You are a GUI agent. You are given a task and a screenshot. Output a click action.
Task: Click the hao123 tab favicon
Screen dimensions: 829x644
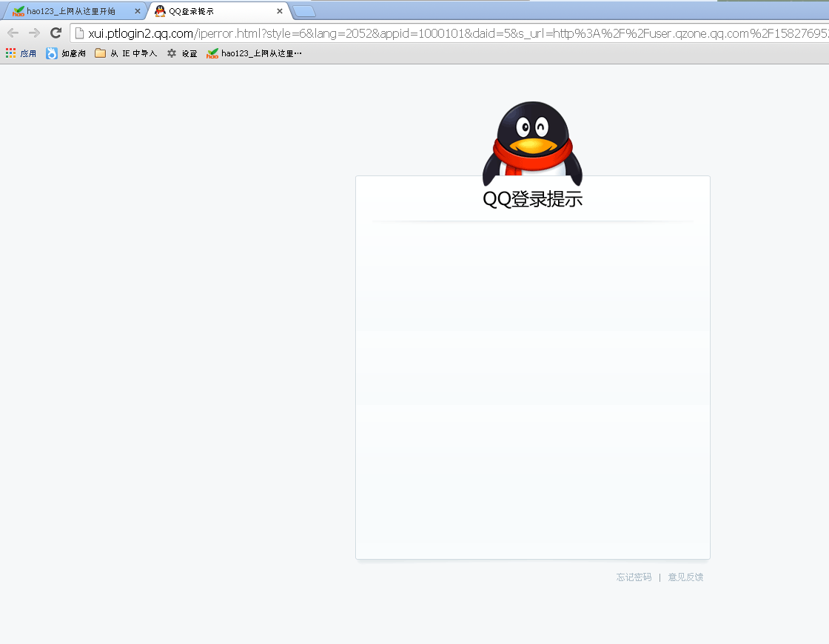[x=17, y=10]
